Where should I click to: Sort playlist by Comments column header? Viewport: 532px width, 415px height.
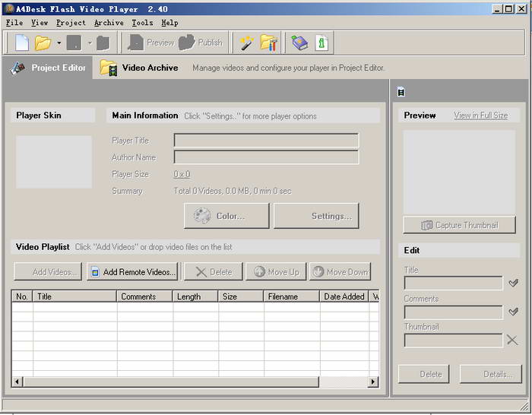[x=145, y=296]
